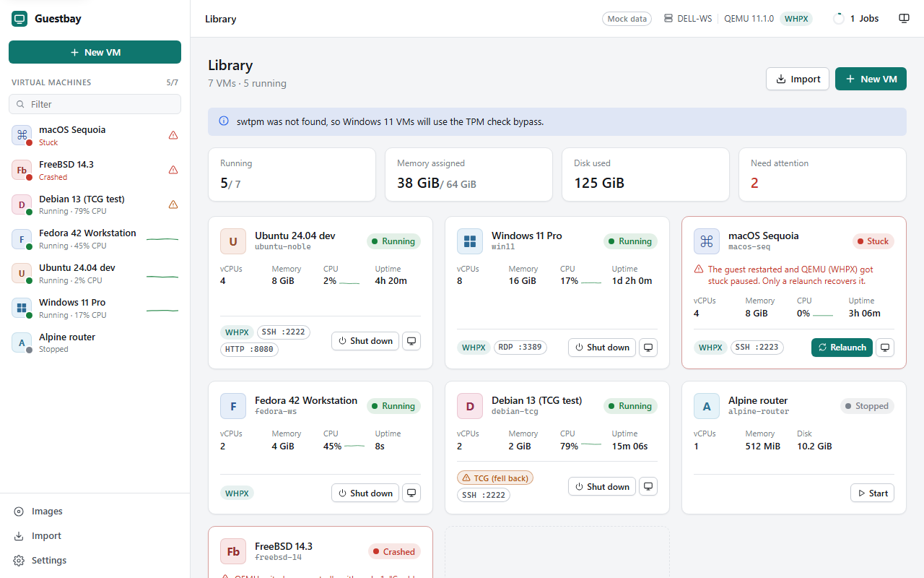Screen dimensions: 924x578
Task: Select Fedora 42 Workstation in sidebar
Action: (95, 238)
